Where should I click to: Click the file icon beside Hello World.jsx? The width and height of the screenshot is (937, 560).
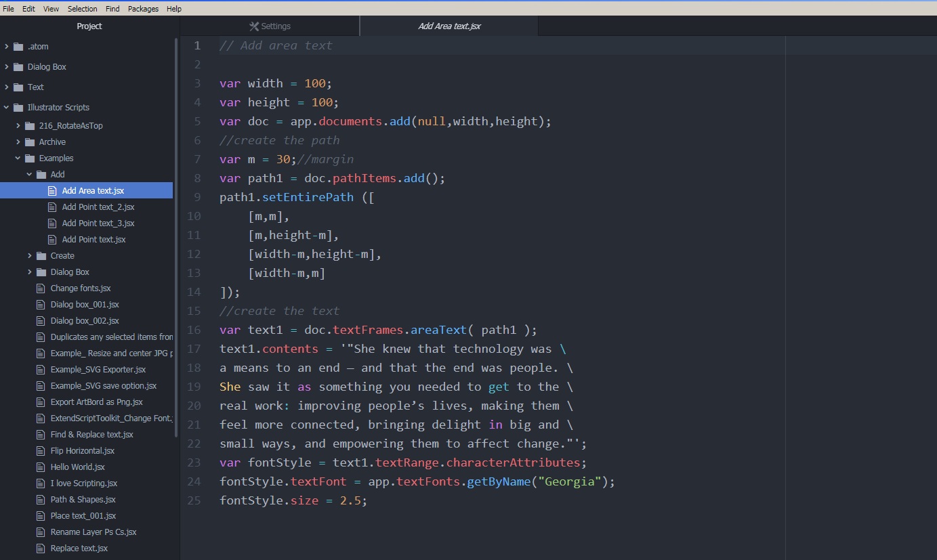tap(41, 467)
